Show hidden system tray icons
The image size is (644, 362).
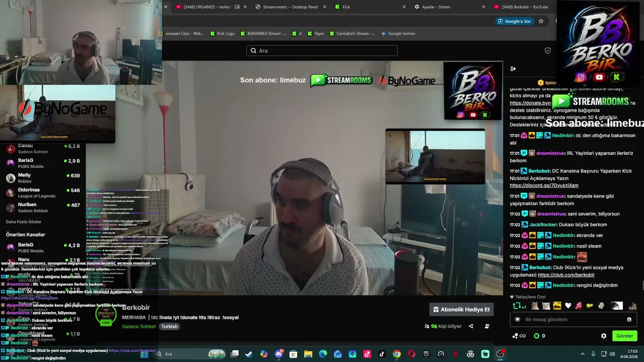(583, 354)
